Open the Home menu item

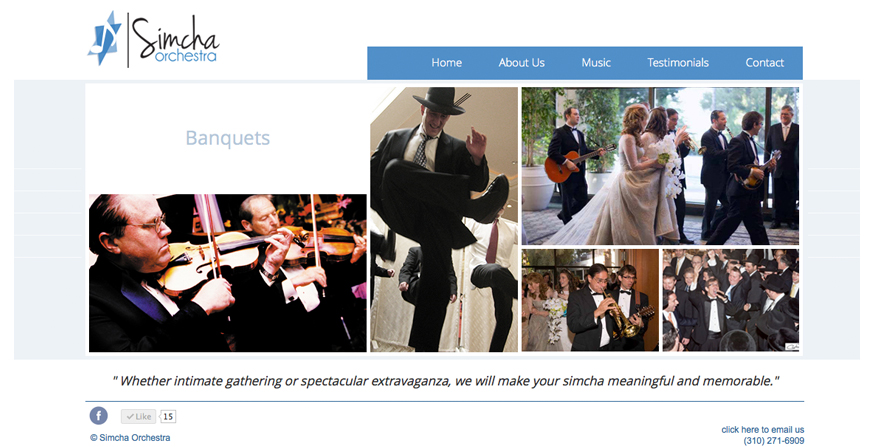446,63
